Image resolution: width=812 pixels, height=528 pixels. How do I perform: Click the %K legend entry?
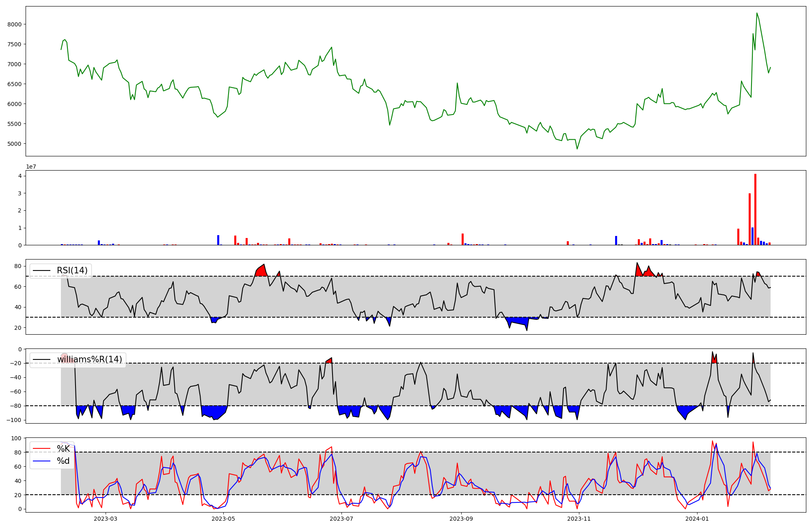click(x=63, y=449)
